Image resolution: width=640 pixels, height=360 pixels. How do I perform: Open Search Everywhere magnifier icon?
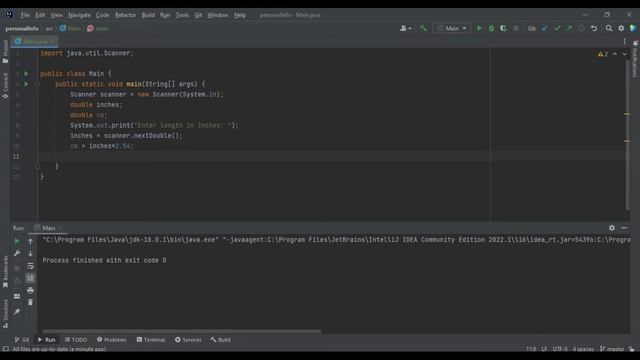coord(609,28)
